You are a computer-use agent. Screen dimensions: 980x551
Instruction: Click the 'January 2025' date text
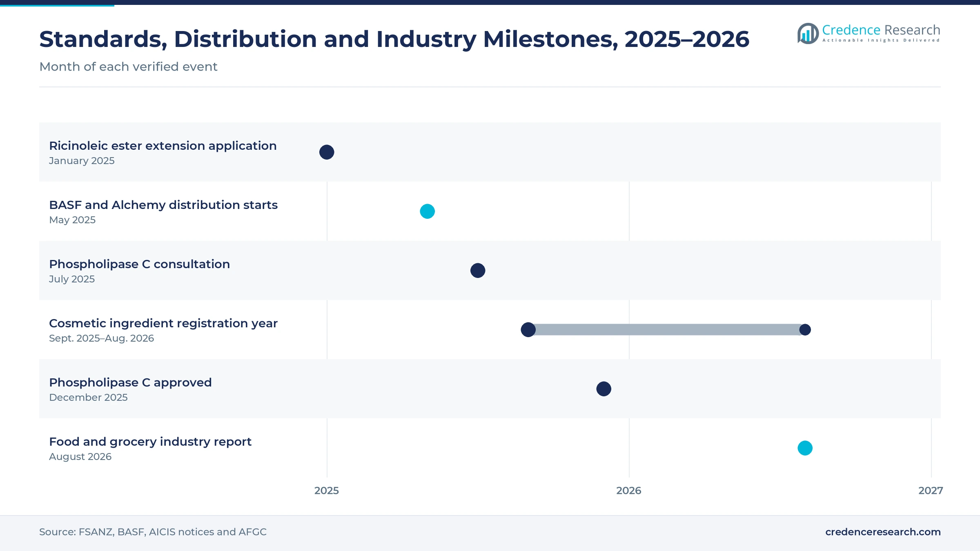point(82,161)
